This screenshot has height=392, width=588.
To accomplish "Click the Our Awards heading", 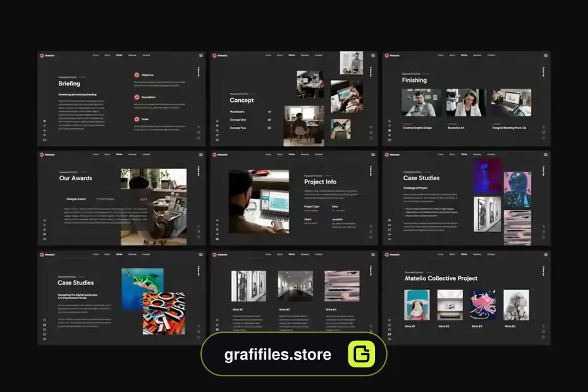I will [x=76, y=178].
